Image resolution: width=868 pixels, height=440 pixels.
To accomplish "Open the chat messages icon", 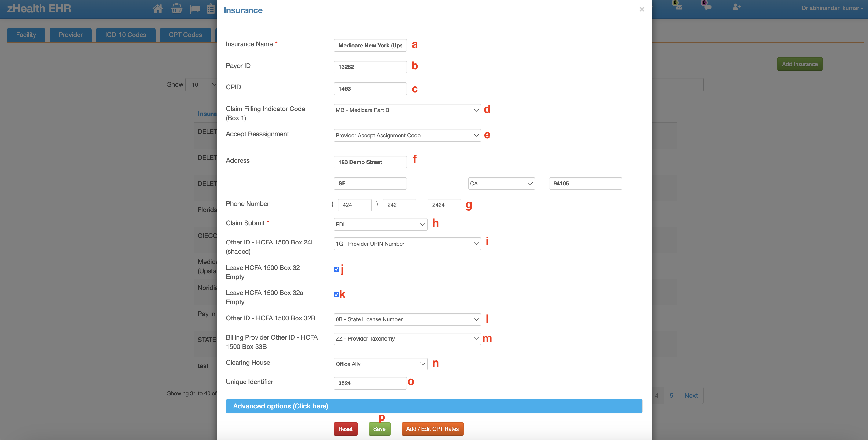I will click(707, 7).
